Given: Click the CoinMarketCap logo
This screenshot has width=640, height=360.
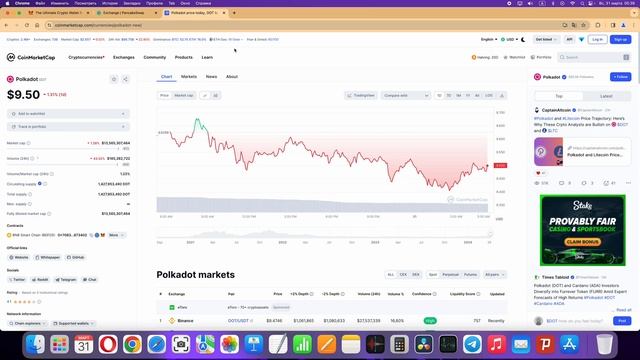Looking at the screenshot, I should [31, 58].
